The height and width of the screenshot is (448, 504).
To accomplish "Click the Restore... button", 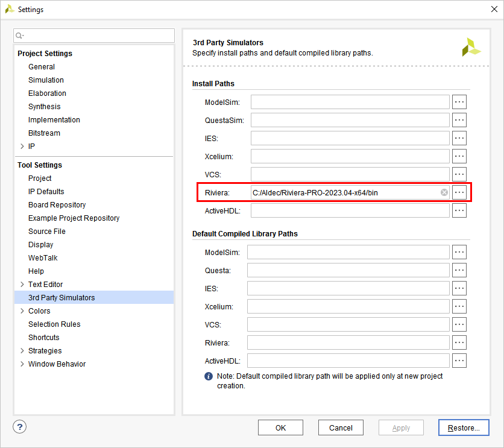I will pos(463,427).
